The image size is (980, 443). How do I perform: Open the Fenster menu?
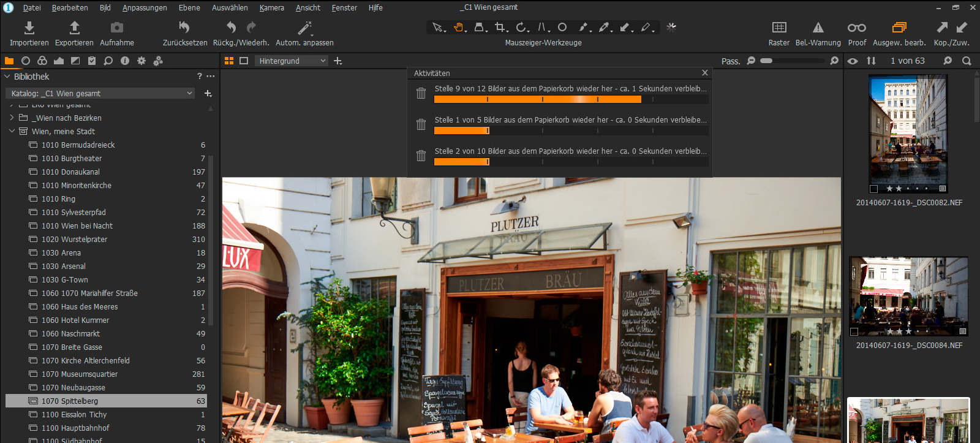pyautogui.click(x=344, y=7)
